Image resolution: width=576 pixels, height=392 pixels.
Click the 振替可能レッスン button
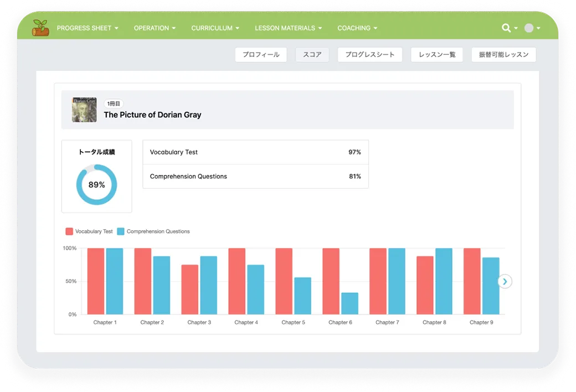tap(503, 55)
